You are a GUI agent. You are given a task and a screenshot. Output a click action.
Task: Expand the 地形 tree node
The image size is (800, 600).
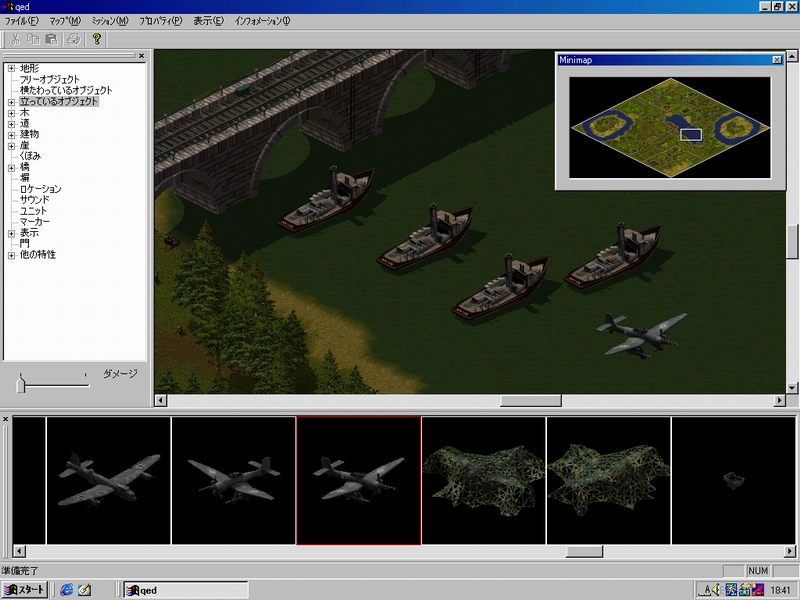11,69
